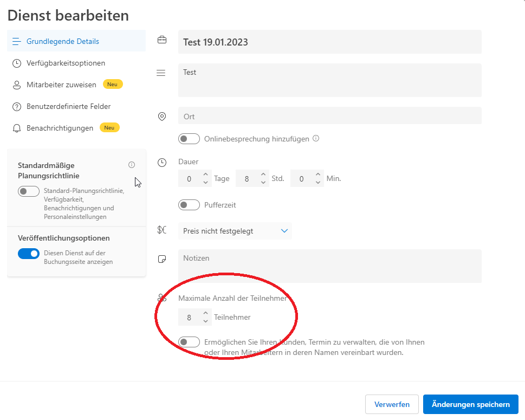
Task: Decrease the Tage duration value
Action: tap(205, 183)
